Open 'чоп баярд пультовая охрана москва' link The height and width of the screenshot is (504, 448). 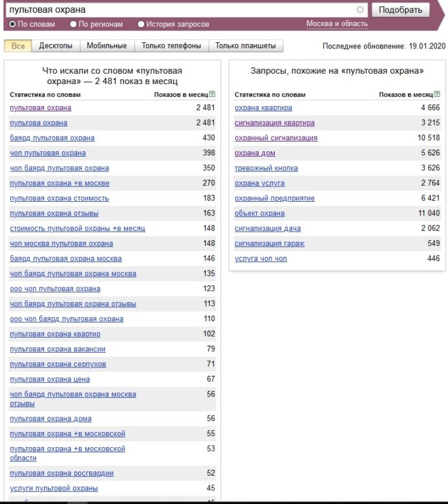click(x=73, y=274)
